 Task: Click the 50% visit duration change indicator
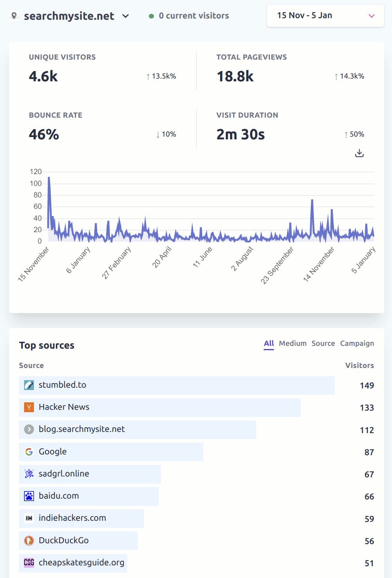pyautogui.click(x=354, y=134)
